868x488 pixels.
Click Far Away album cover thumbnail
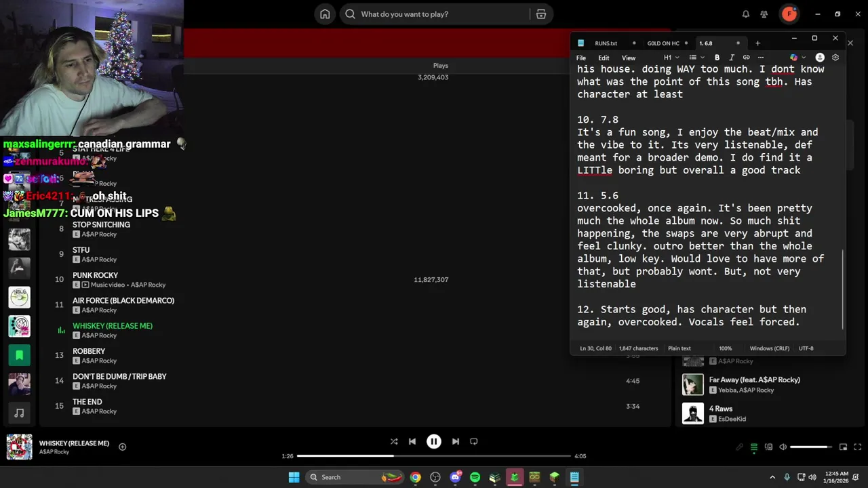[693, 385]
